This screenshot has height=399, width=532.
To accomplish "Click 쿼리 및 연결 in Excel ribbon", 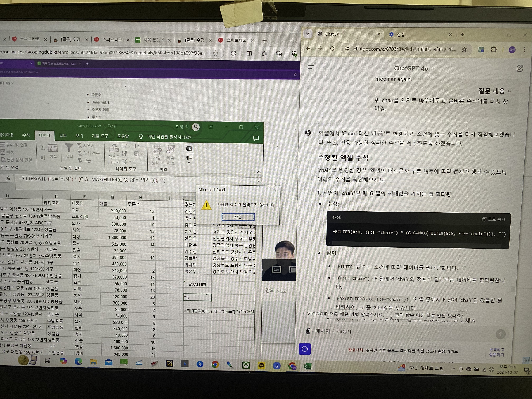I will 14,145.
